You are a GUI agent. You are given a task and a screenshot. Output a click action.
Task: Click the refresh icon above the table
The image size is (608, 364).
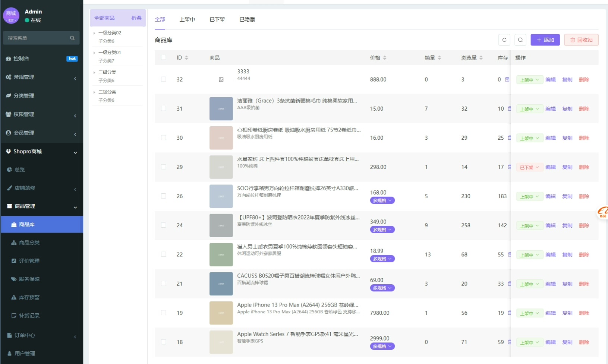click(504, 40)
